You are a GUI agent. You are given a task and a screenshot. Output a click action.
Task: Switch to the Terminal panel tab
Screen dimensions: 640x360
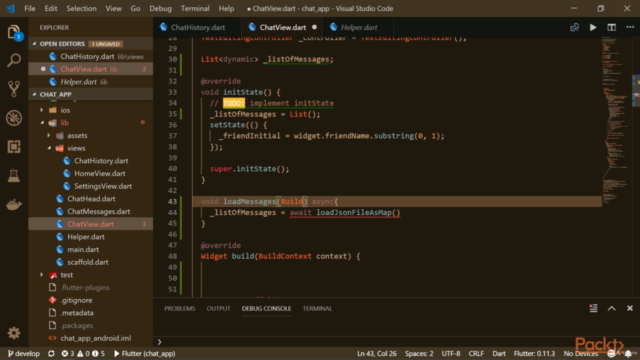point(317,309)
